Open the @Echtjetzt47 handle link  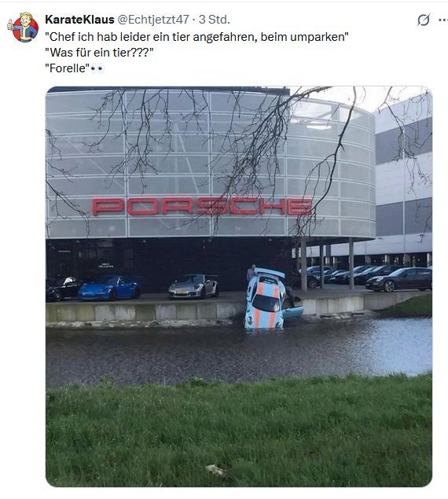153,20
